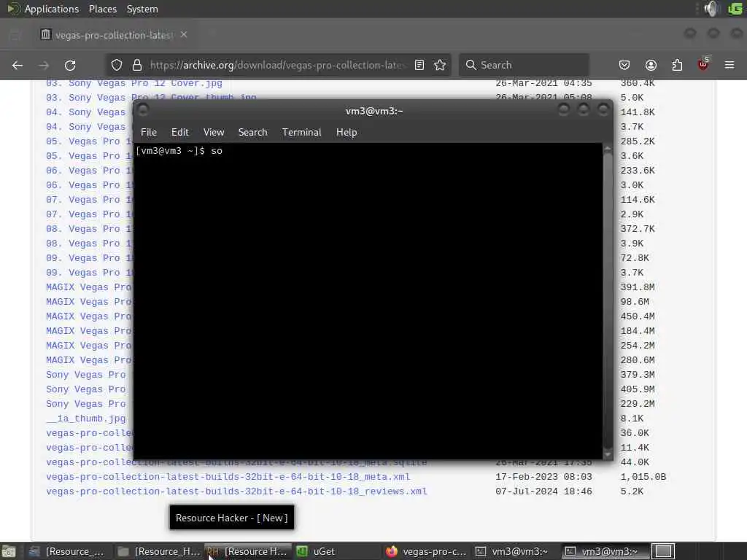Click the terminal title bar vm3@vm3:~
This screenshot has width=747, height=560.
pos(374,111)
